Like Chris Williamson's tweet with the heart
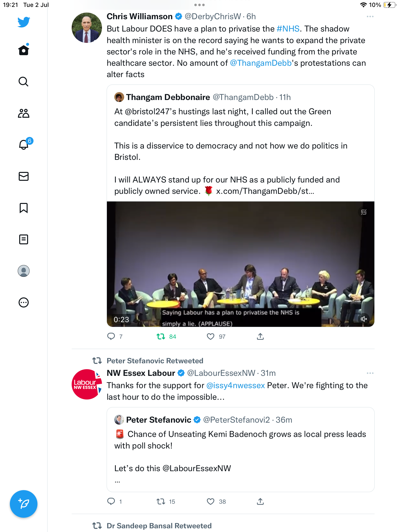Viewport: 399px width, 532px height. click(211, 336)
